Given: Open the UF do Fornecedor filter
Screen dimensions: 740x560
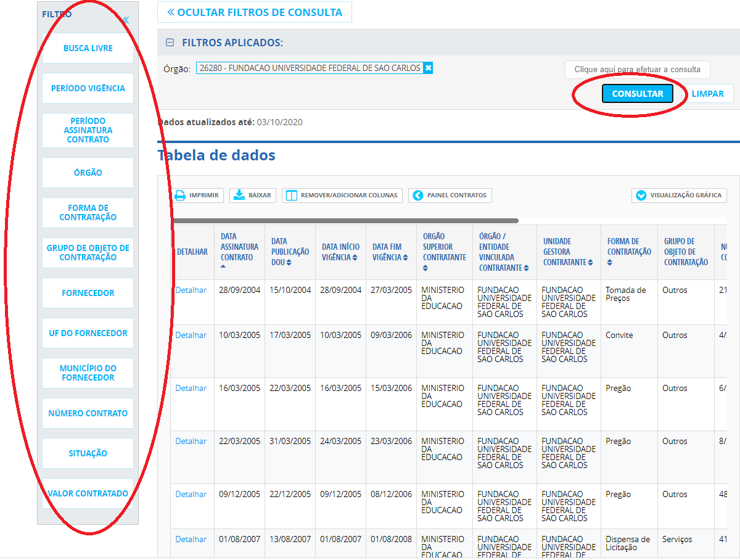Looking at the screenshot, I should pyautogui.click(x=88, y=333).
